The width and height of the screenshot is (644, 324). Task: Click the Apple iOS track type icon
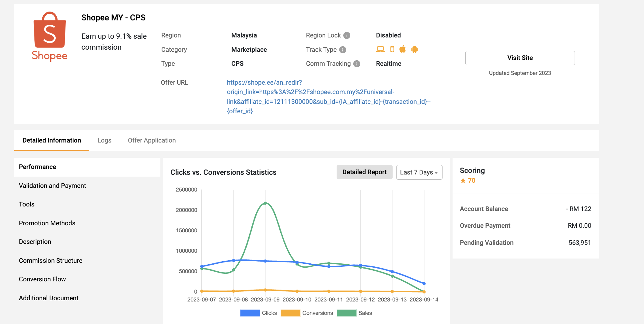click(403, 49)
